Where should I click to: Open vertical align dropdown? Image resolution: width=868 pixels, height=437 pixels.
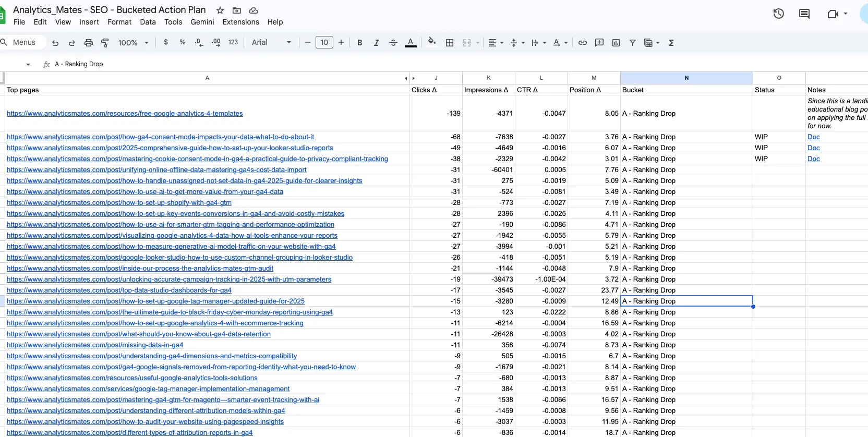[517, 43]
